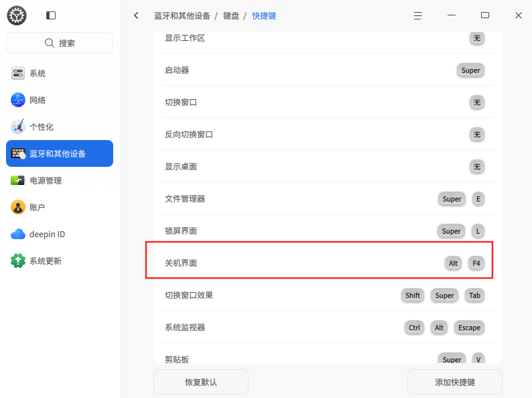Click the L key in 锁屏界面 row
The height and width of the screenshot is (398, 532).
[x=478, y=231]
